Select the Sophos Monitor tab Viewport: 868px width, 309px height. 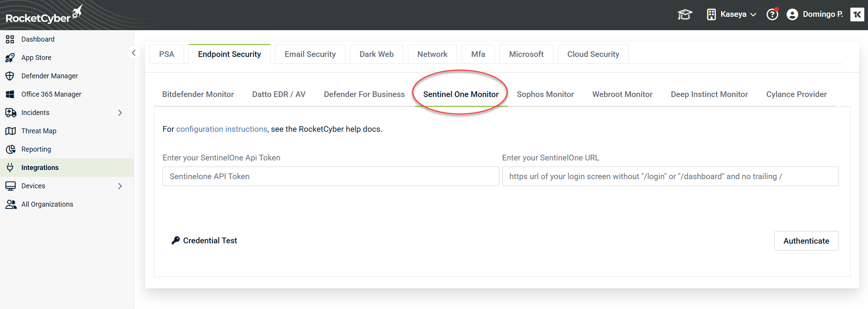pyautogui.click(x=545, y=94)
